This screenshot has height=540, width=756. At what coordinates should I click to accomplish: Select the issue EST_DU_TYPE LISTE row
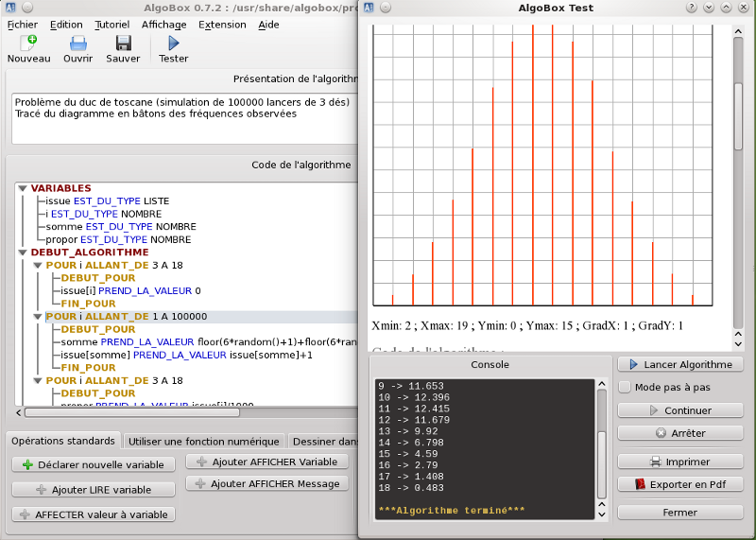point(107,201)
